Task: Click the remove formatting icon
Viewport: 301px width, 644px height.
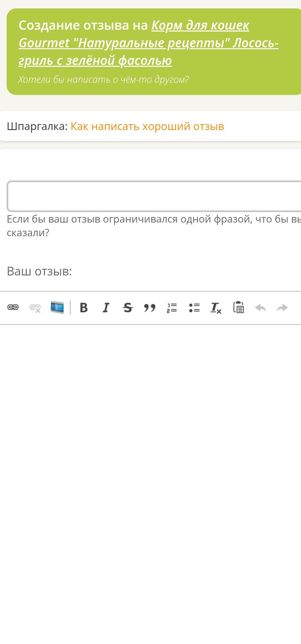Action: [x=216, y=308]
